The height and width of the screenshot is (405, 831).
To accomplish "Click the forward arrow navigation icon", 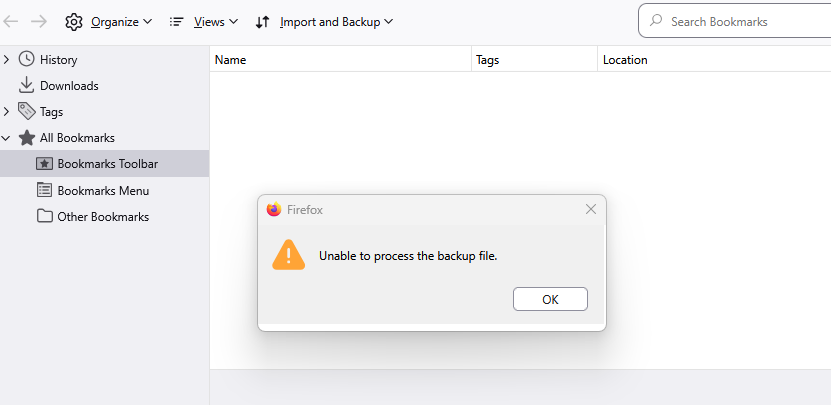I will click(39, 21).
